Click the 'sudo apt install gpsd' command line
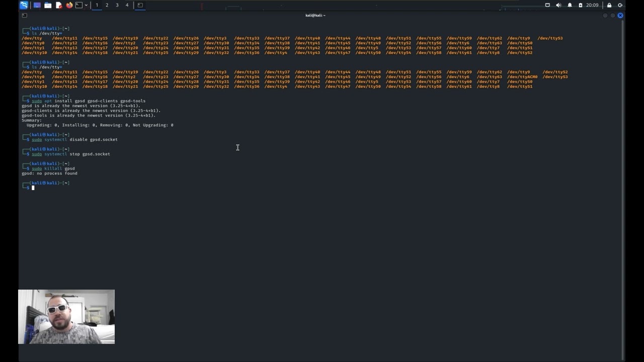The height and width of the screenshot is (362, 644). (88, 101)
